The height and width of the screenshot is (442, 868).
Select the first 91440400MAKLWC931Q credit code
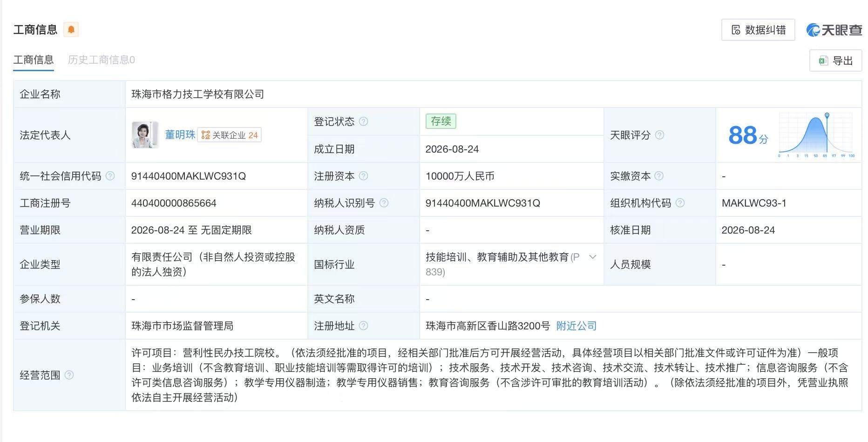[x=188, y=176]
